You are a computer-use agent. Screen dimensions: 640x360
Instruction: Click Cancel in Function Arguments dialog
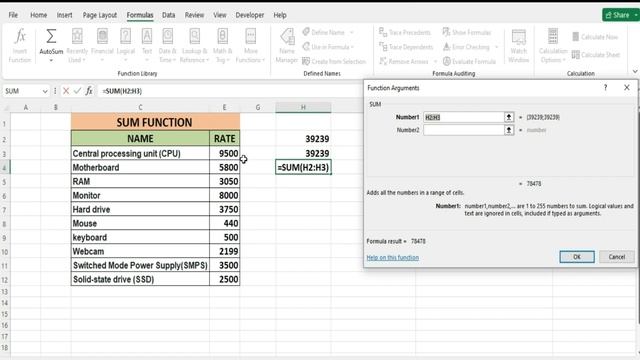point(616,257)
